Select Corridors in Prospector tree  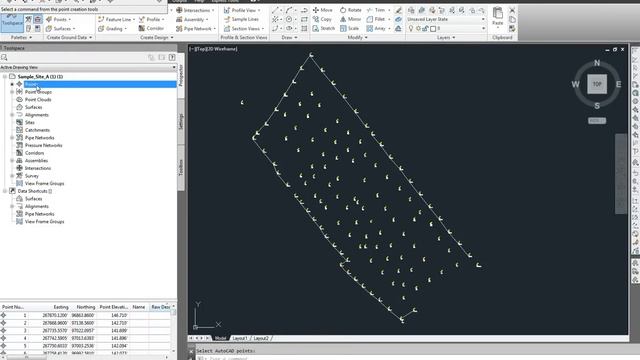(34, 153)
